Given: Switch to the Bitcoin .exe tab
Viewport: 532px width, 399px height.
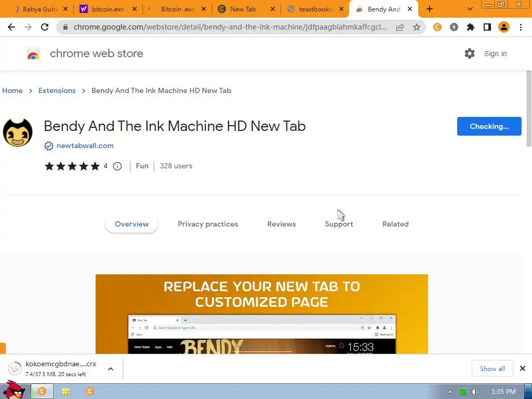Looking at the screenshot, I should click(x=177, y=9).
